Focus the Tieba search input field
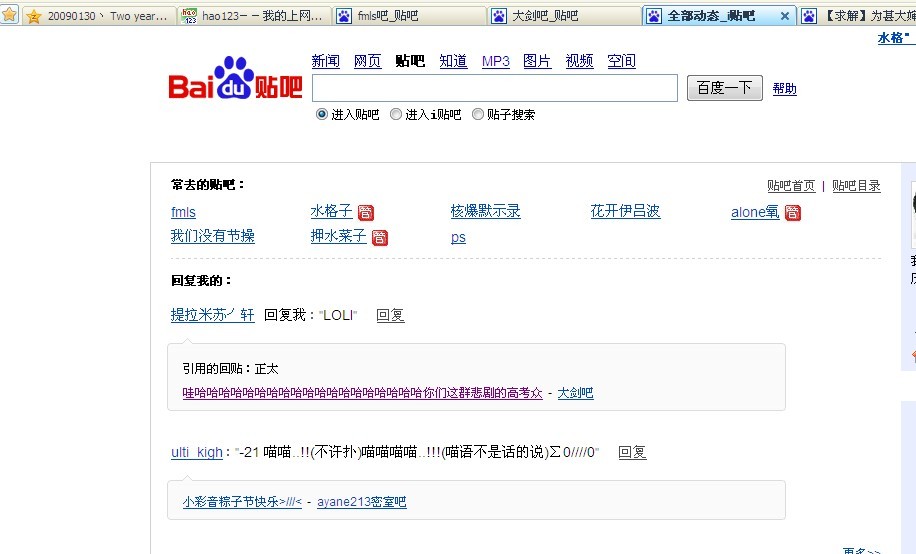Image resolution: width=916 pixels, height=554 pixels. (495, 88)
